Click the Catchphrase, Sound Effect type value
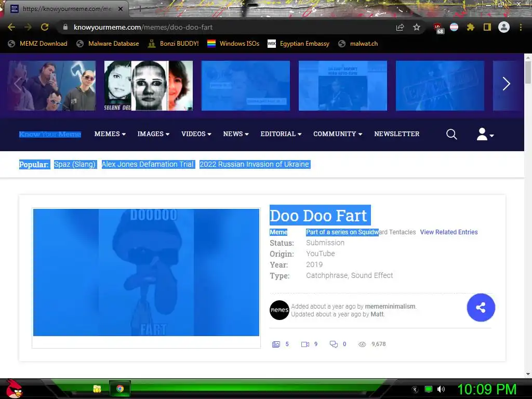This screenshot has width=532, height=399. point(350,275)
